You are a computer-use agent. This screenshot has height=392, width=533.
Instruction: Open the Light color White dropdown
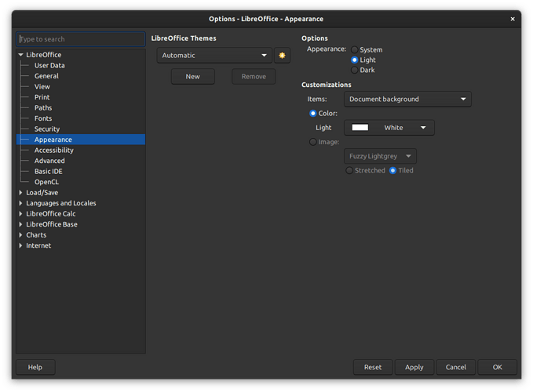click(x=389, y=128)
